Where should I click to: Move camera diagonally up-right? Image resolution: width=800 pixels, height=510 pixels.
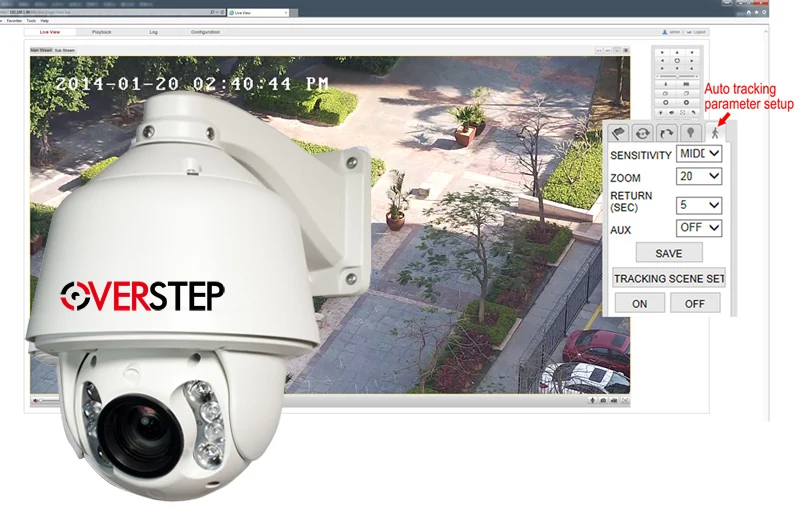(692, 53)
